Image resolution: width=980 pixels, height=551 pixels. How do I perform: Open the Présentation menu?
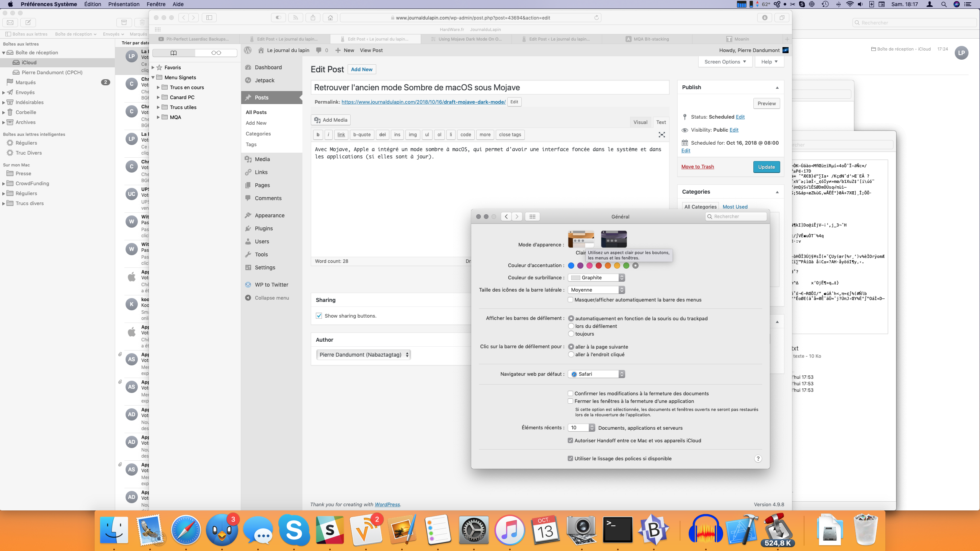tap(124, 4)
